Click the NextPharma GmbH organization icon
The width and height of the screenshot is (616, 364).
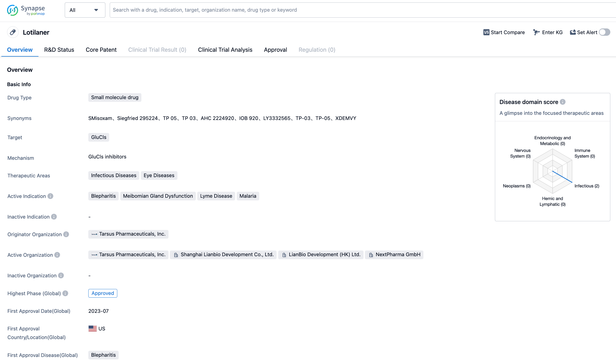[371, 254]
